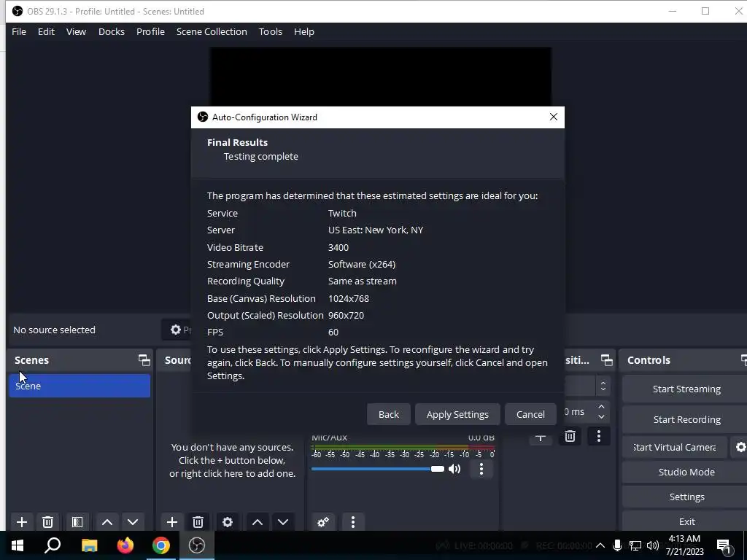
Task: Open Settings from Controls dock
Action: coord(686,497)
